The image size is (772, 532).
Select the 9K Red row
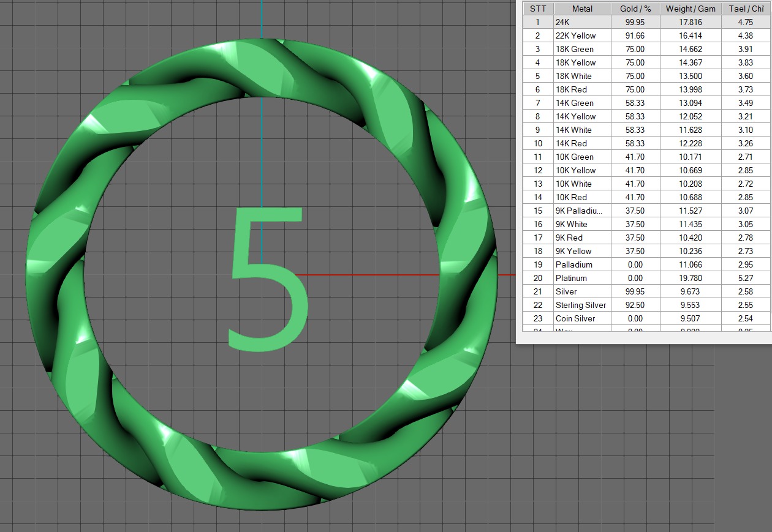click(x=646, y=238)
